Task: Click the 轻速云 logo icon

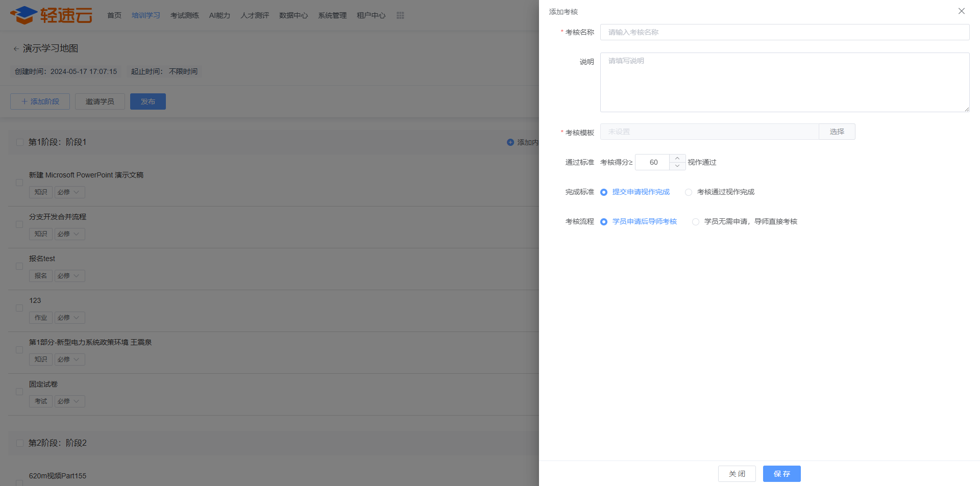Action: 23,15
